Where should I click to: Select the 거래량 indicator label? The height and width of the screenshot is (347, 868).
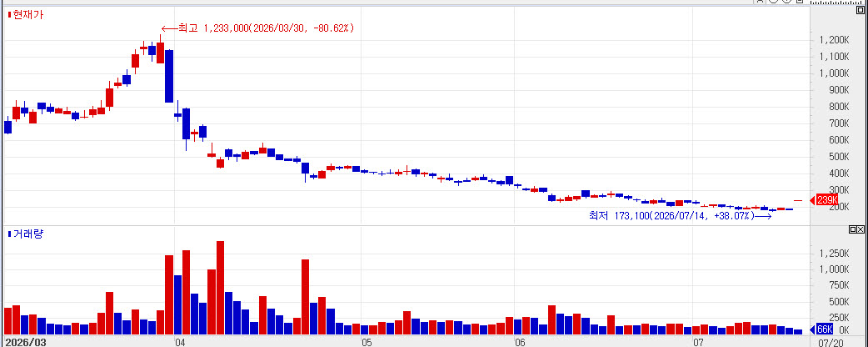pyautogui.click(x=27, y=234)
